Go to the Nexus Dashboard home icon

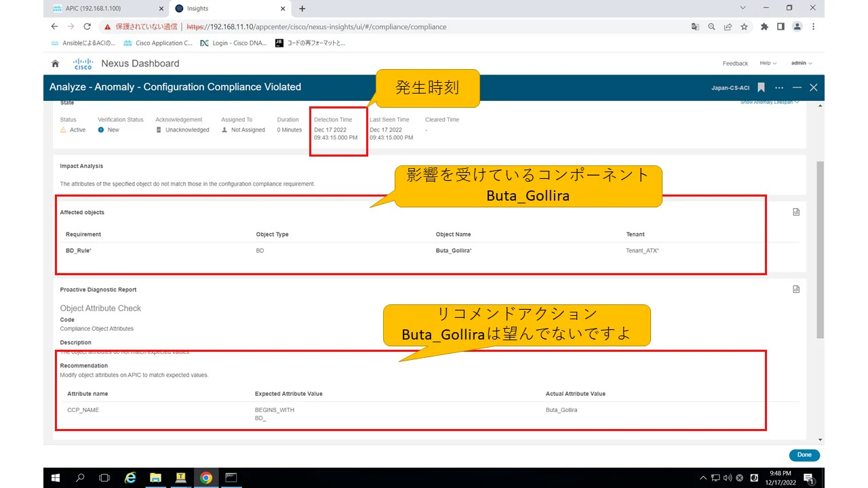tap(56, 63)
